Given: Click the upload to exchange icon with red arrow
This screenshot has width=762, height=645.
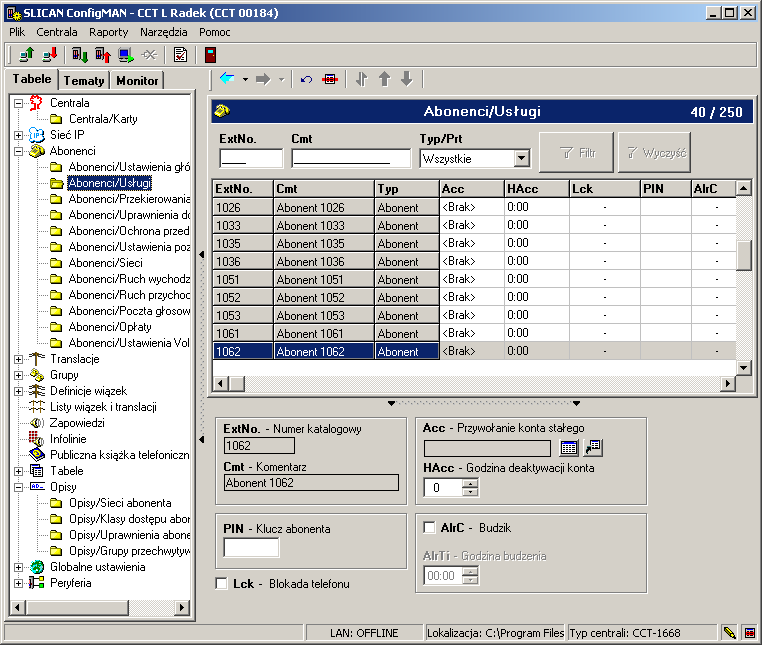Looking at the screenshot, I should tap(103, 54).
